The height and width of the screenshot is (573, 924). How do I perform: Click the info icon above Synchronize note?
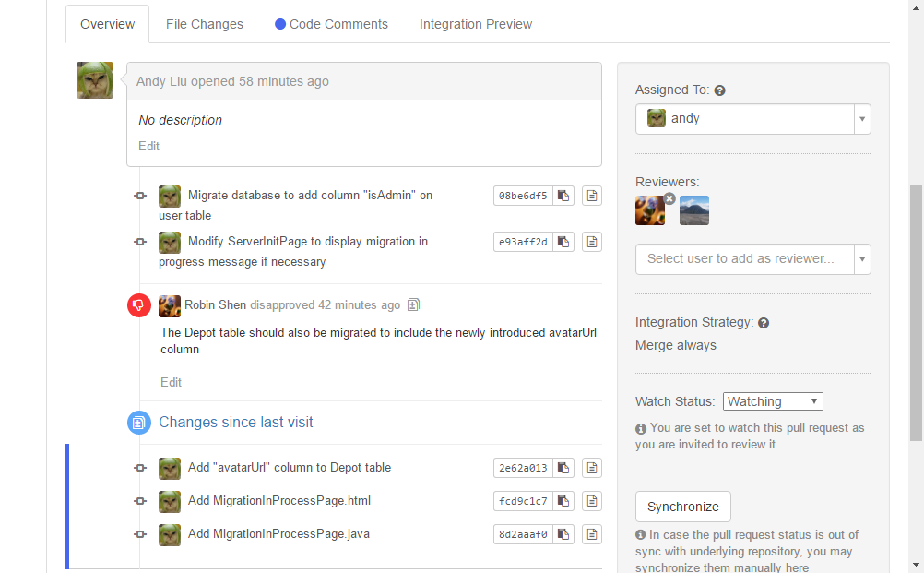(x=641, y=534)
